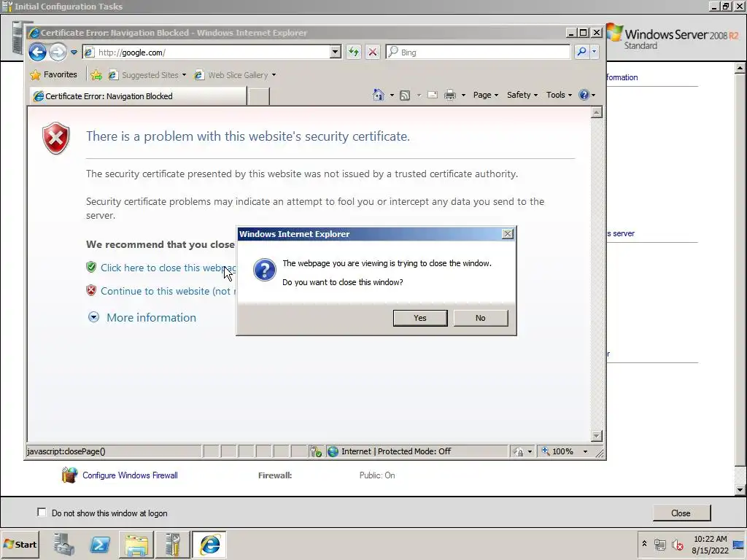Screen dimensions: 747x560
Task: Open Windows Explorer from the taskbar
Action: 136,544
